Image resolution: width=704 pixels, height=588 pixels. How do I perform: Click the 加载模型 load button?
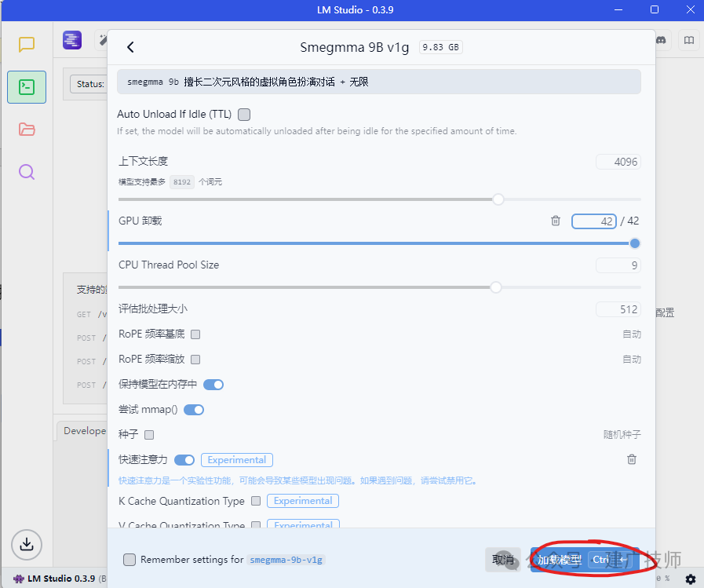[584, 560]
